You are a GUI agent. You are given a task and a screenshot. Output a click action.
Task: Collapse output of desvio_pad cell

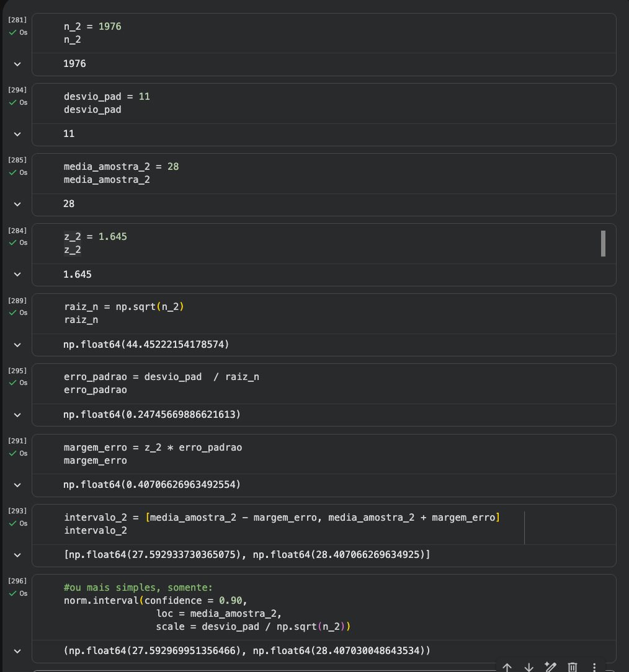(x=17, y=134)
